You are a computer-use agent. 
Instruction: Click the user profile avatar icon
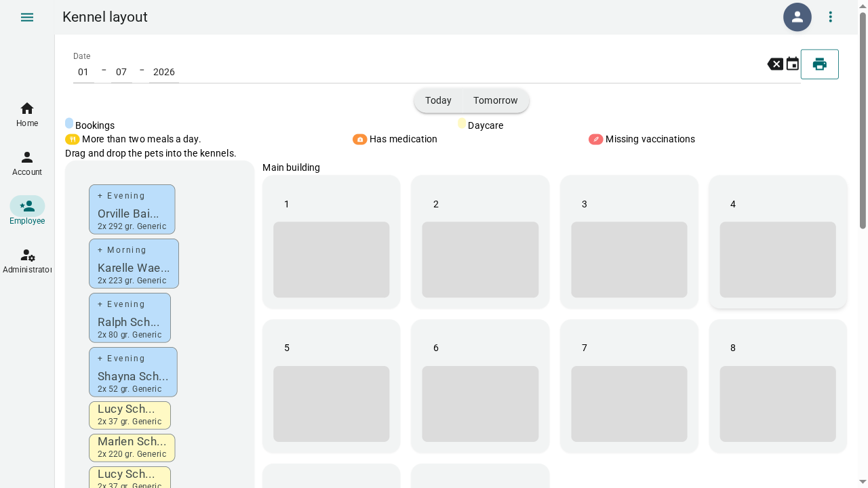point(797,17)
